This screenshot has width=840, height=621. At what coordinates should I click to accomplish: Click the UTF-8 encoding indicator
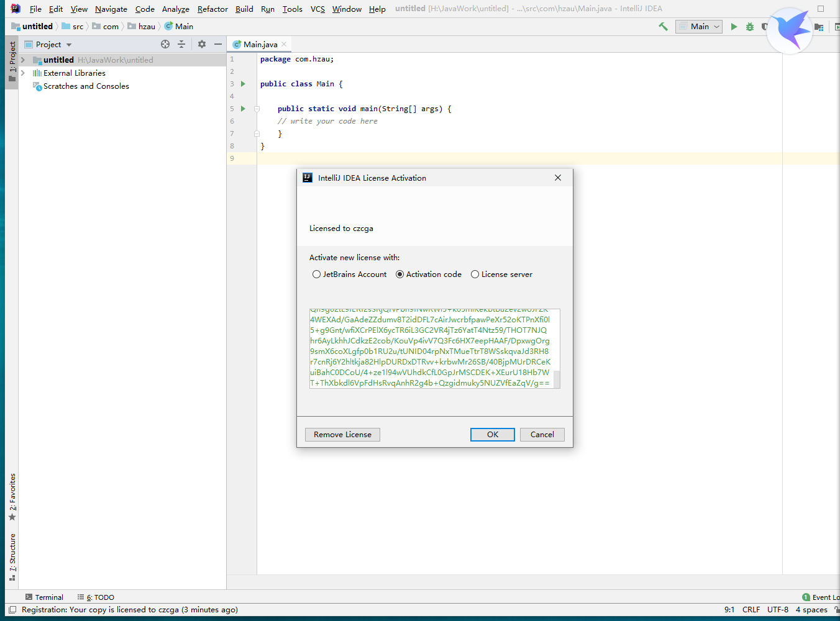click(778, 610)
